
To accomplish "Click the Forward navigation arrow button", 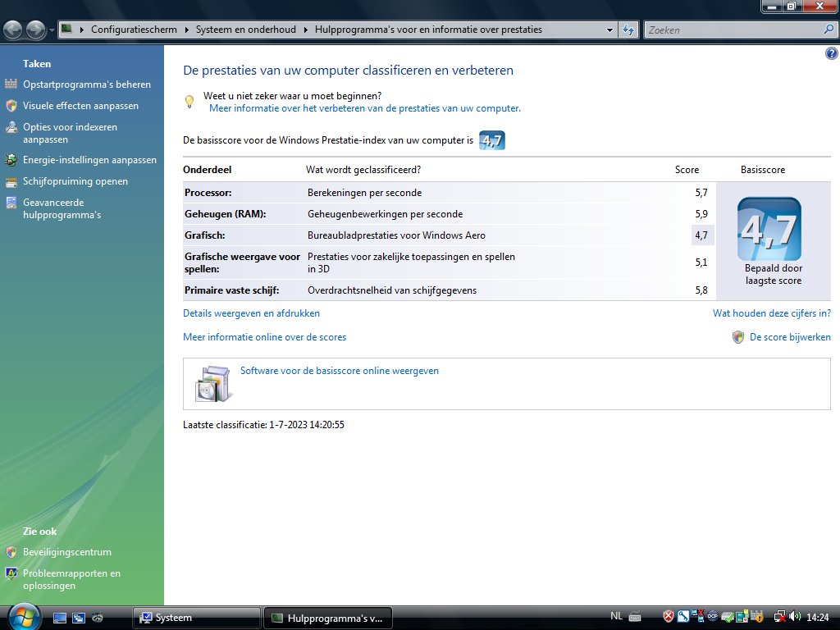I will (x=35, y=30).
